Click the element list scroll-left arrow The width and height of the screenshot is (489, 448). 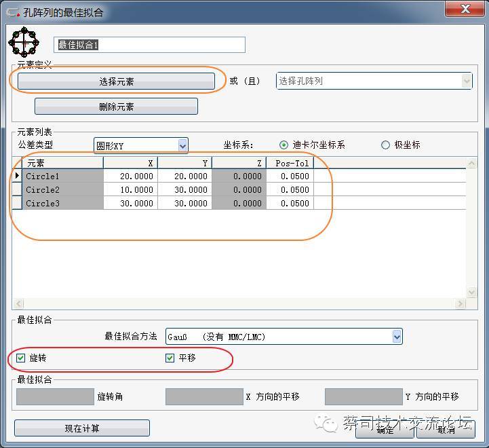pyautogui.click(x=18, y=303)
